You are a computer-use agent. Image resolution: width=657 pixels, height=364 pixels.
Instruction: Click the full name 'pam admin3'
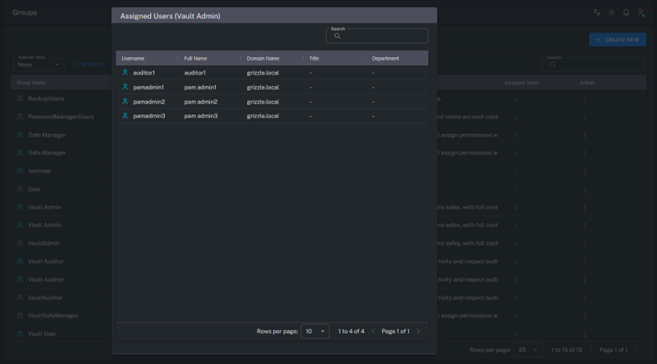(201, 116)
